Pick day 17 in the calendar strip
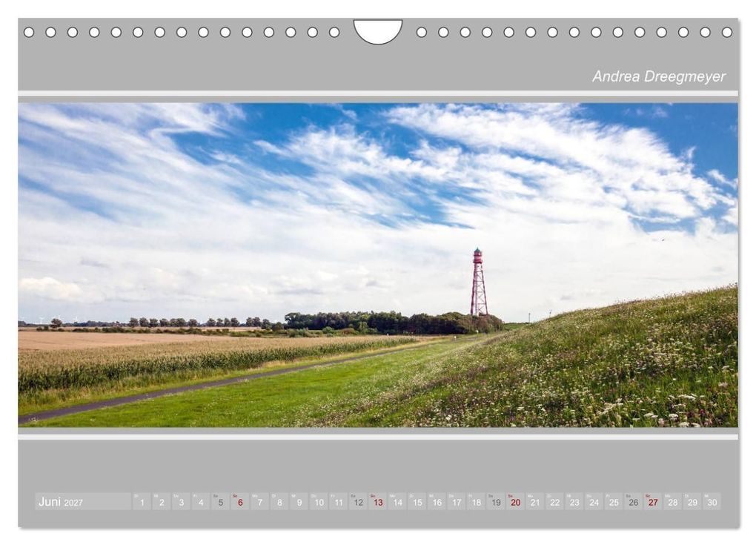Screen dimensions: 756x545 click(x=457, y=501)
